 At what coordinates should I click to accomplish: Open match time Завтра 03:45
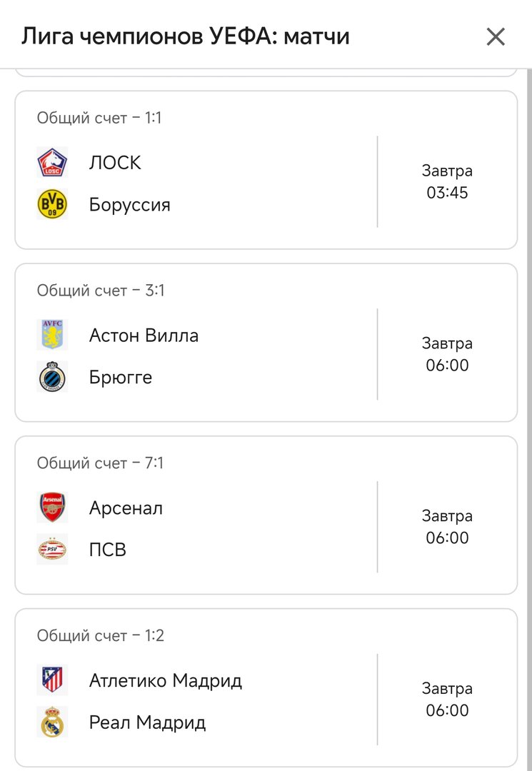[x=447, y=182]
